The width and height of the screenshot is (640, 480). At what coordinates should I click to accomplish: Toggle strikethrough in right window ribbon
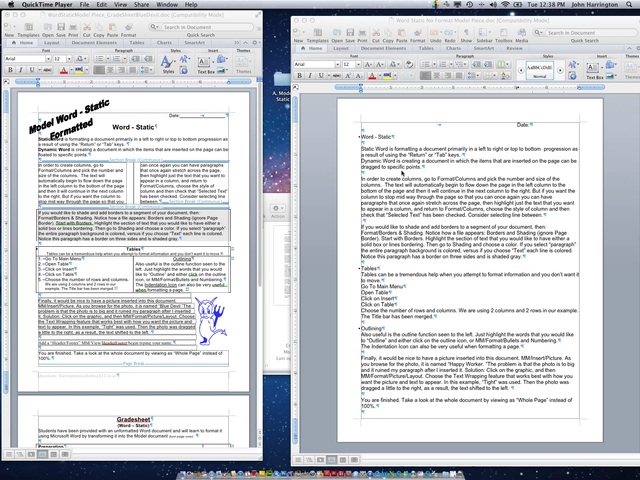tap(336, 76)
